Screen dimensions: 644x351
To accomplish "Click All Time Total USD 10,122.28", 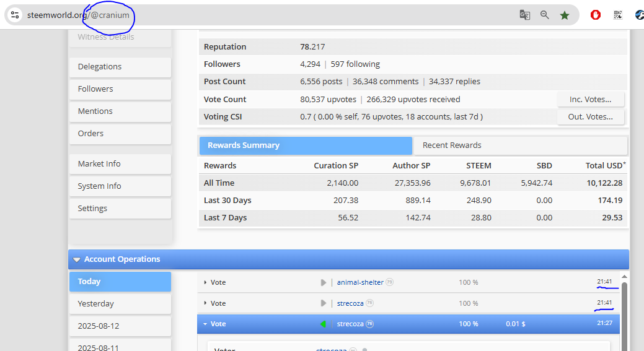I will [x=604, y=183].
